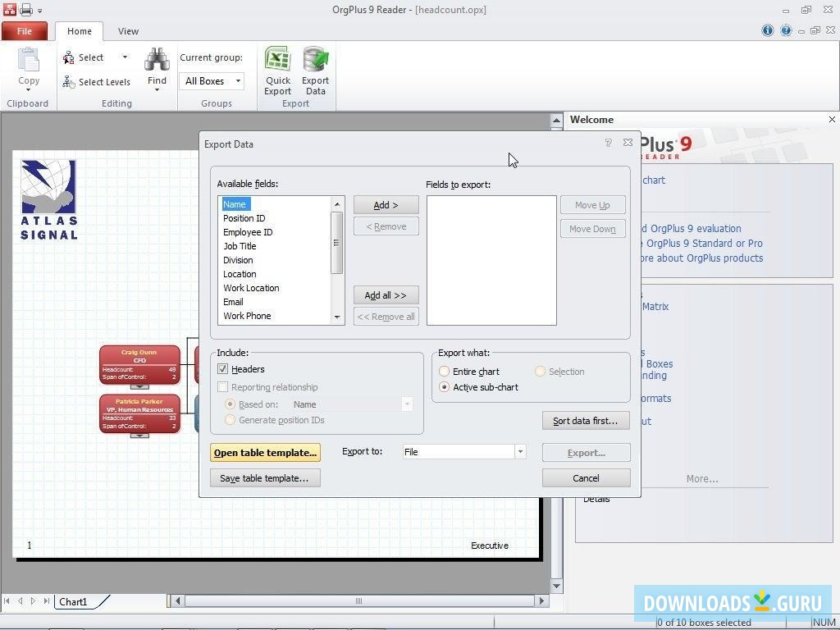Screen dimensions: 840x630
Task: Open the All Boxes current group dropdown
Action: coord(235,81)
